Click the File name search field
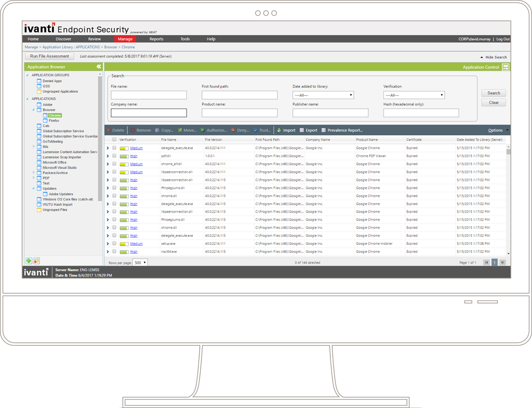532x408 pixels. (148, 95)
